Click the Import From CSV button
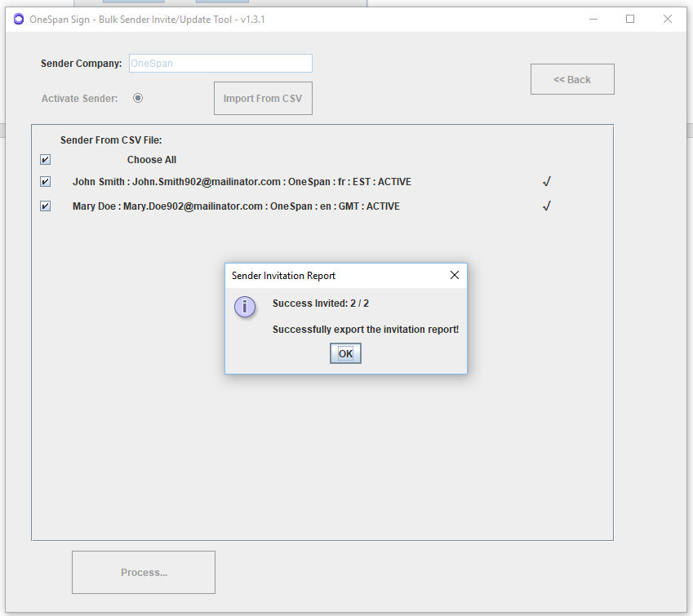Image resolution: width=693 pixels, height=616 pixels. pyautogui.click(x=263, y=99)
